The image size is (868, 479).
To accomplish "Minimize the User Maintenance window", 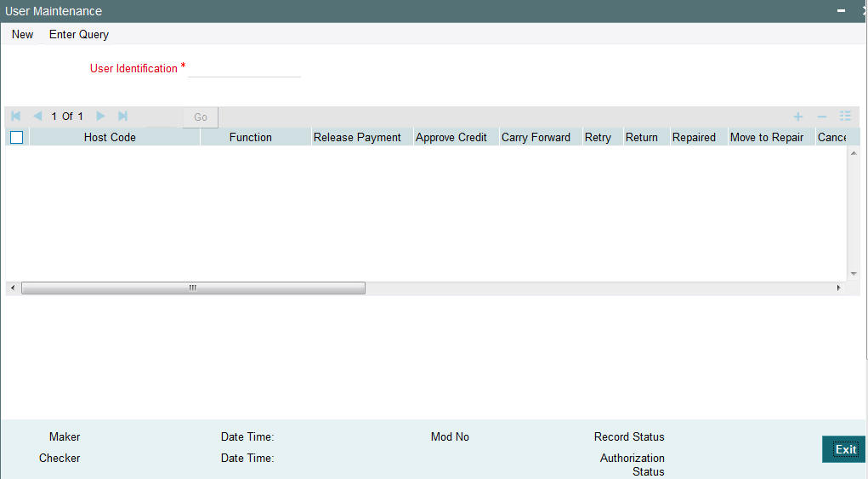I will 841,11.
